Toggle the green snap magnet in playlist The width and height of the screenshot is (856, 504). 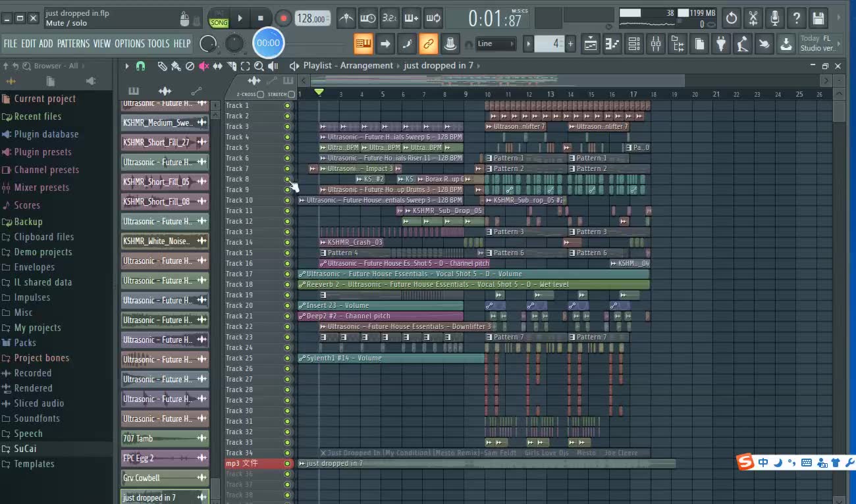pyautogui.click(x=140, y=66)
